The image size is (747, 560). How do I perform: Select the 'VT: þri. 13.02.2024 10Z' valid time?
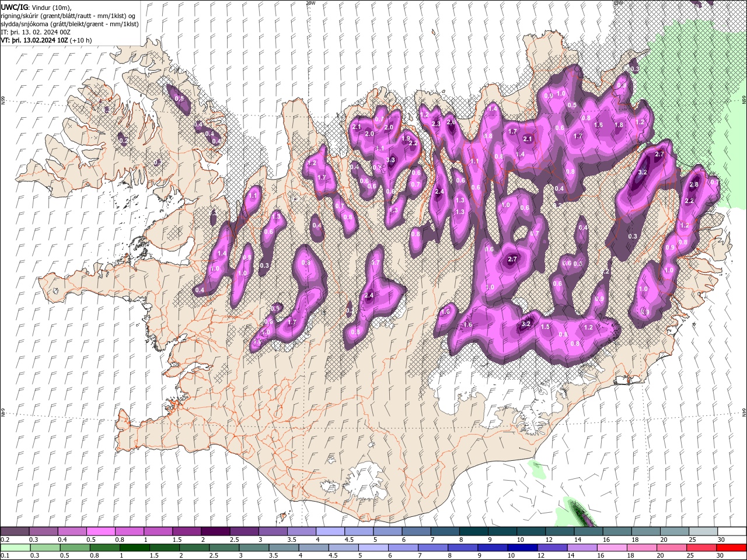pos(34,40)
